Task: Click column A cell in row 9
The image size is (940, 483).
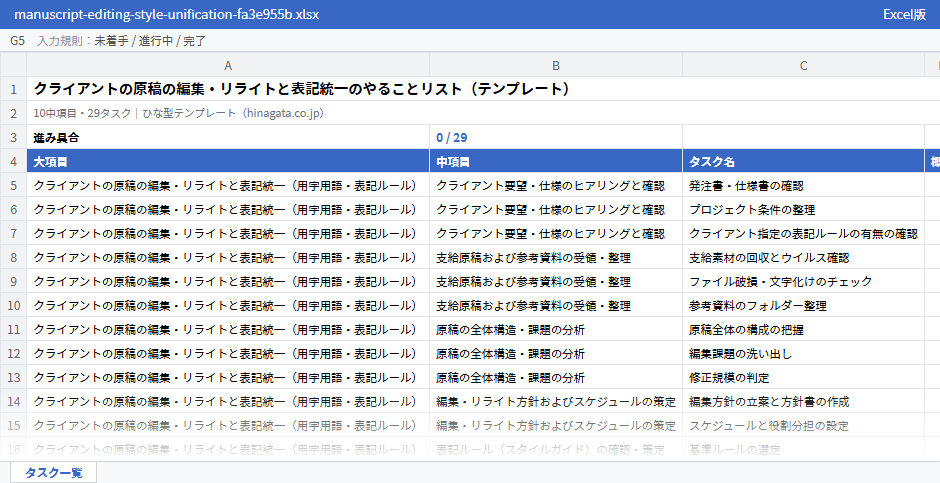Action: [228, 281]
